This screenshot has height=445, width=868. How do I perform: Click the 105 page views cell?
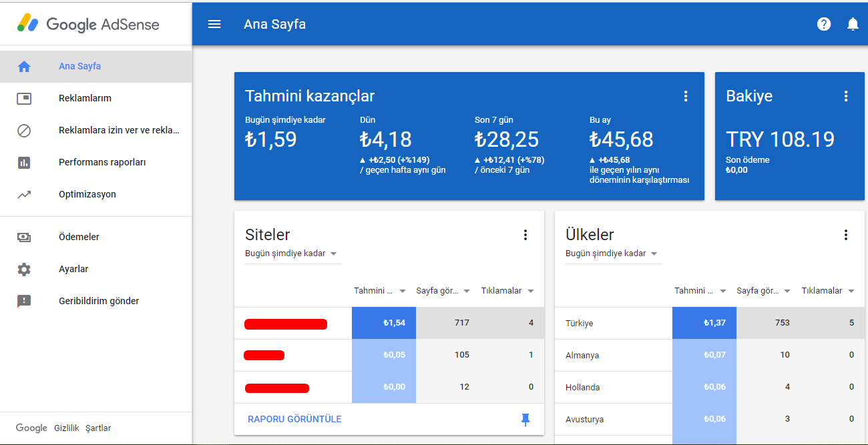(x=448, y=355)
